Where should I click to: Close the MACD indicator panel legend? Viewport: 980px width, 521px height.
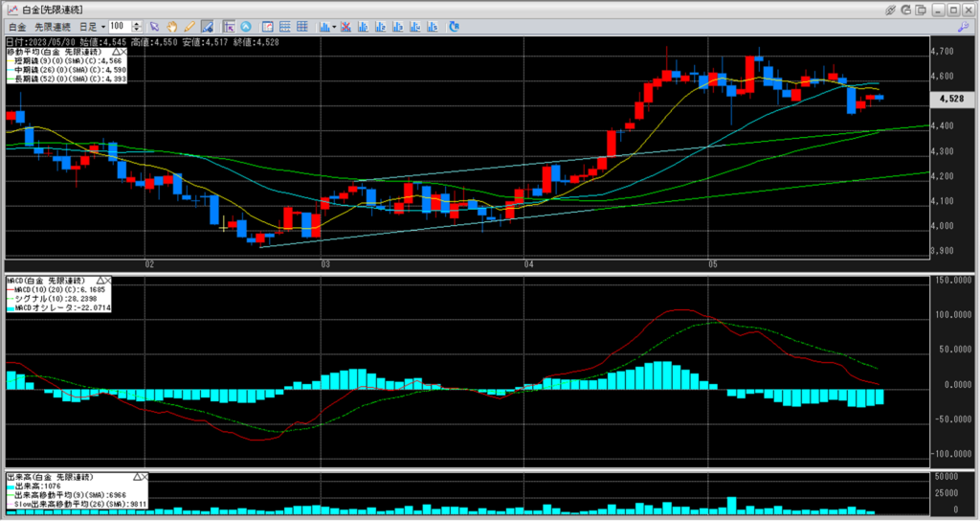107,279
